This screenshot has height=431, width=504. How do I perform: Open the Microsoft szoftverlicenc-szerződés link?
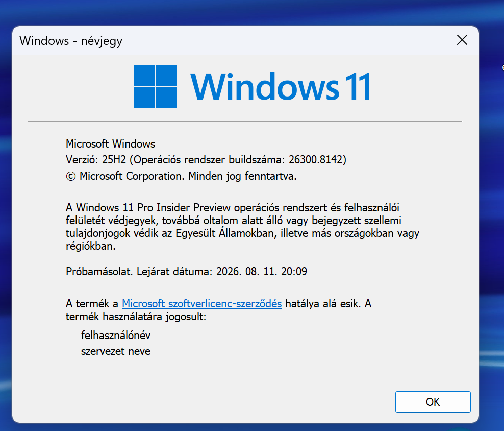click(201, 303)
